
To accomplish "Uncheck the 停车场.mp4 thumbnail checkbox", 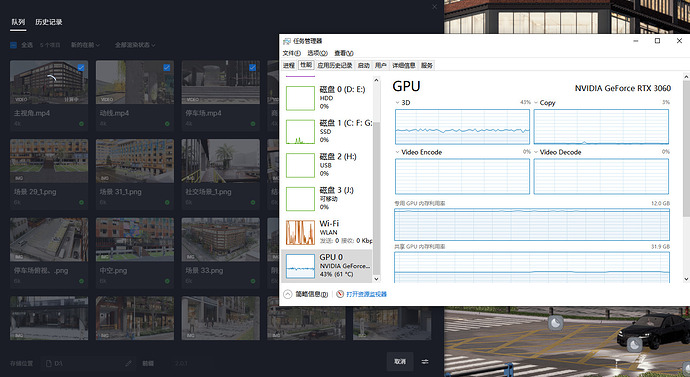I will (x=253, y=67).
